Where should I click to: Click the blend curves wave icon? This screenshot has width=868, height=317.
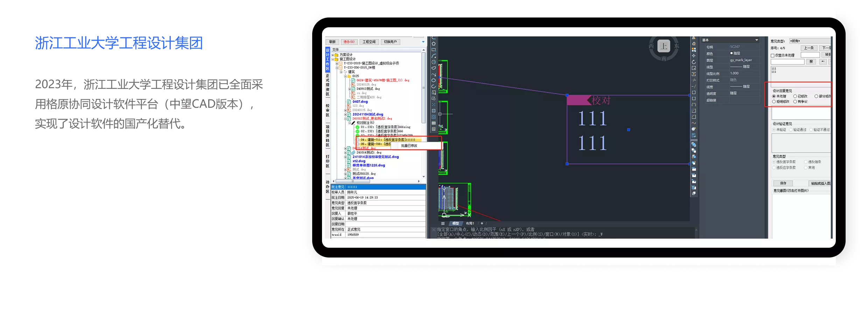pyautogui.click(x=694, y=123)
